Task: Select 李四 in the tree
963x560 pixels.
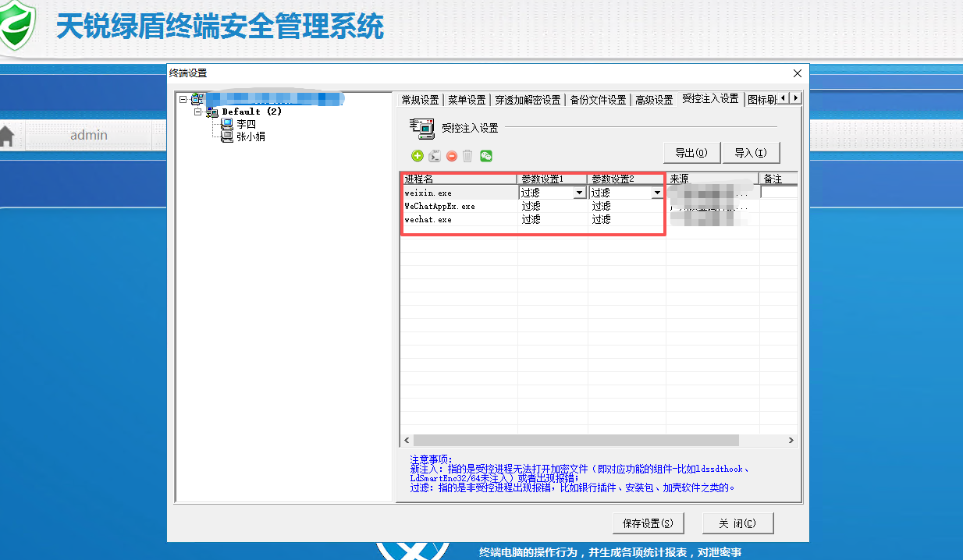Action: [x=246, y=124]
